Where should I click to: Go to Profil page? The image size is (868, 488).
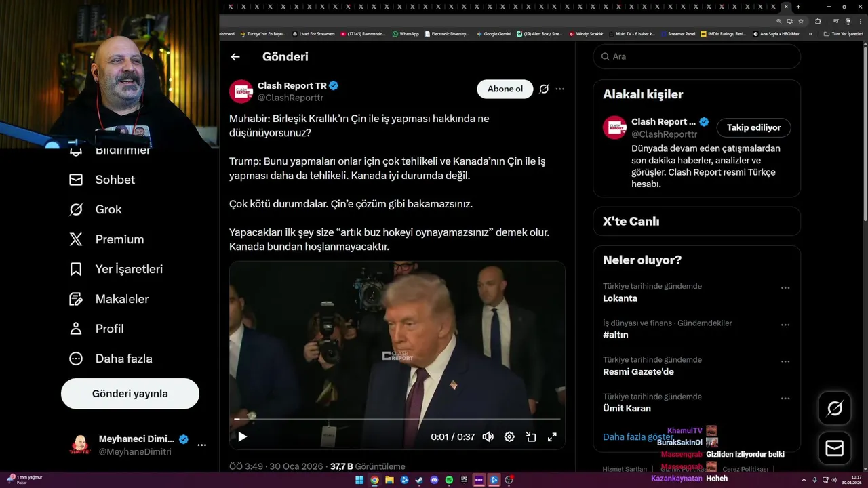[96, 329]
